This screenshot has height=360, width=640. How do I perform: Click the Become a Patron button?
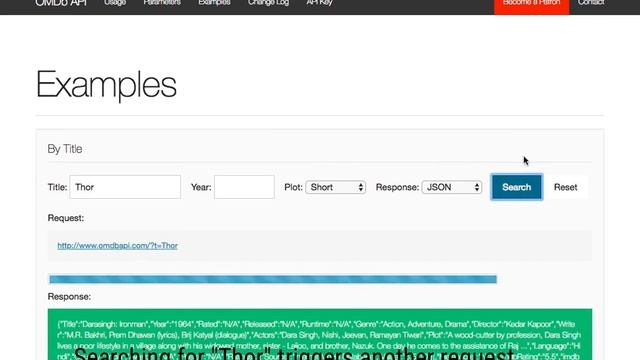point(531,6)
